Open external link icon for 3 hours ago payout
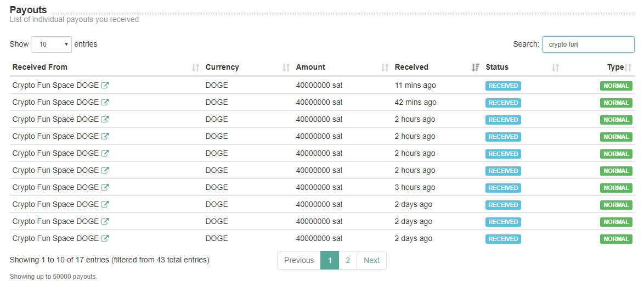The image size is (644, 286). click(105, 188)
